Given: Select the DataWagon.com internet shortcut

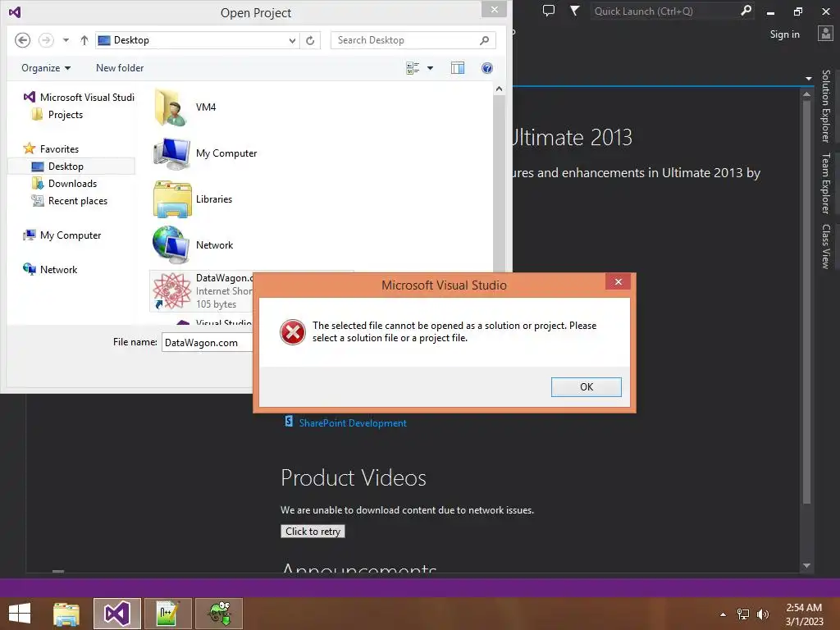Looking at the screenshot, I should pyautogui.click(x=202, y=291).
